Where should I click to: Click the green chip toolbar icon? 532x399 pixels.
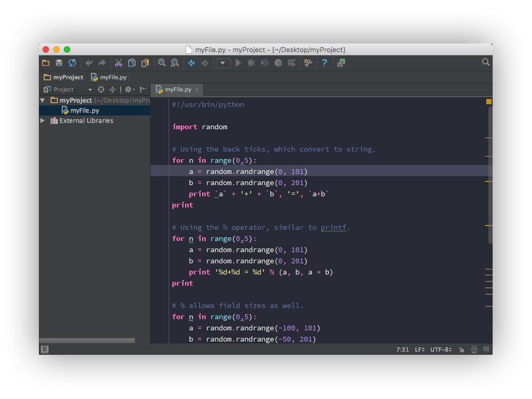point(341,63)
